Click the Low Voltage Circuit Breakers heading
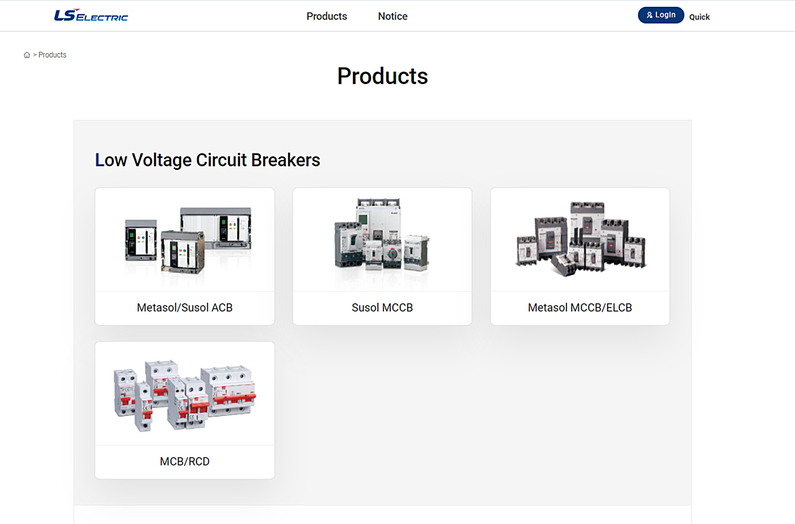 click(207, 160)
